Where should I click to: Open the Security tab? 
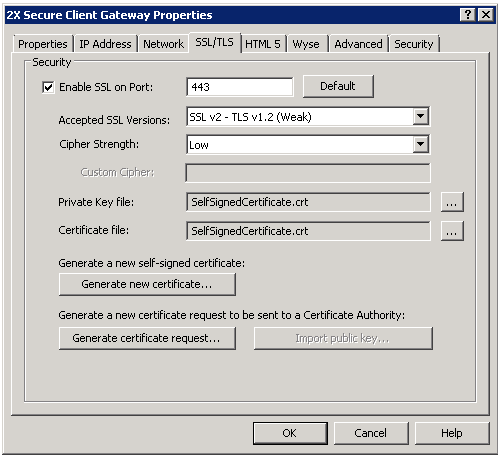click(x=414, y=44)
